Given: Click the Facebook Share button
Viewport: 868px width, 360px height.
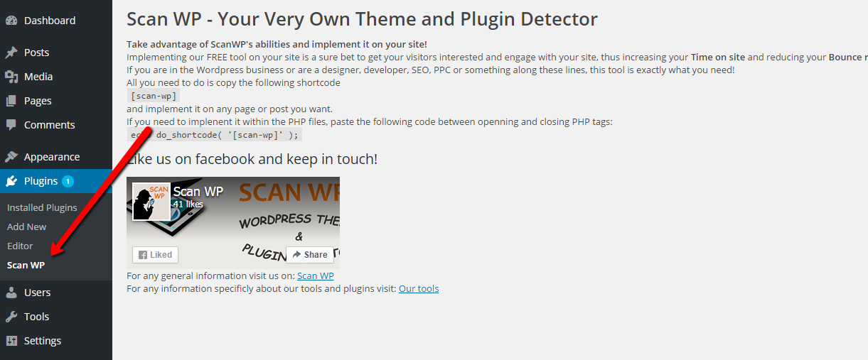Looking at the screenshot, I should pos(310,255).
